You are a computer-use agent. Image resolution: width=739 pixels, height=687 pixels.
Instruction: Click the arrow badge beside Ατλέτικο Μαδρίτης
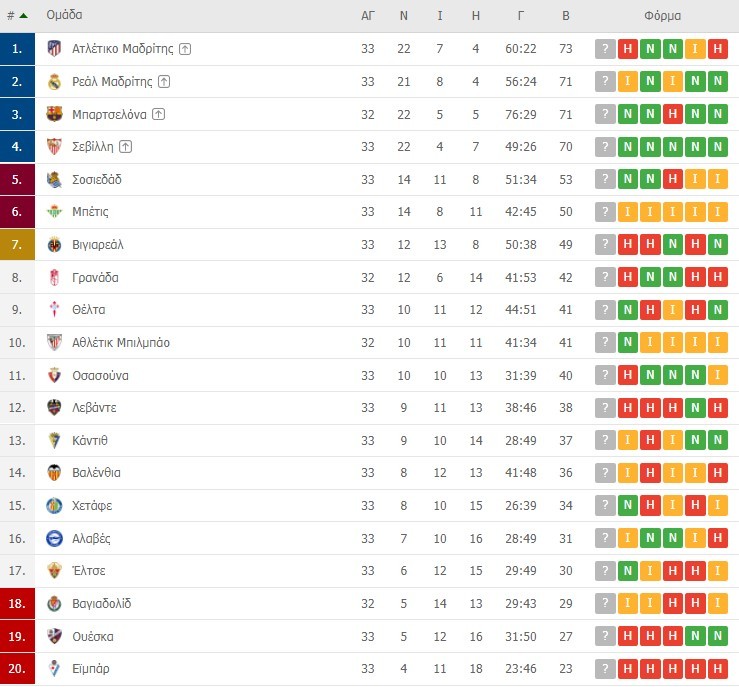point(186,49)
